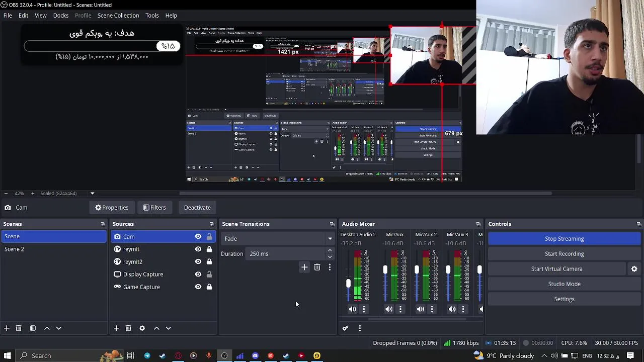Pop out the Scenes dock
Image resolution: width=644 pixels, height=362 pixels.
(103, 224)
